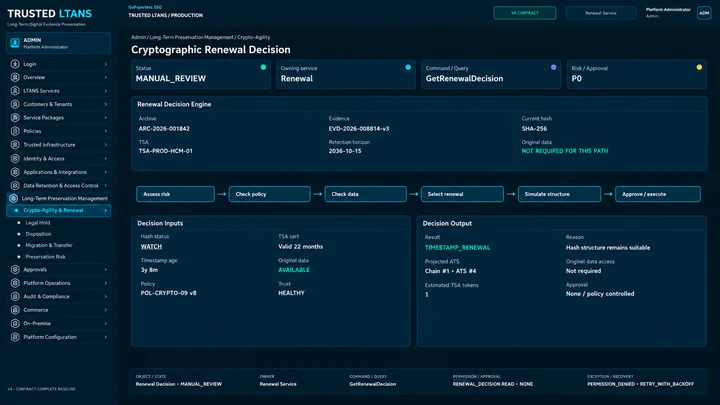Open the ADM user badge
Image resolution: width=720 pixels, height=405 pixels.
coord(704,13)
